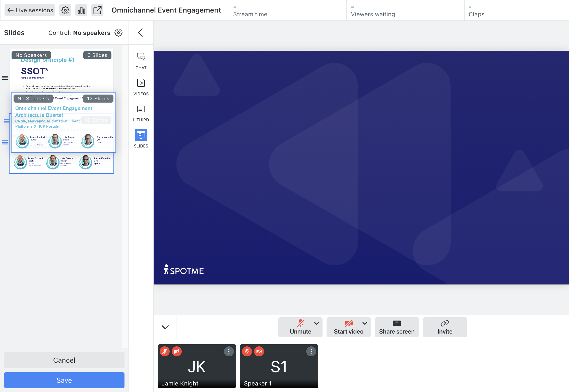Click Speaker 1's muted microphone icon
The height and width of the screenshot is (392, 569).
point(247,351)
